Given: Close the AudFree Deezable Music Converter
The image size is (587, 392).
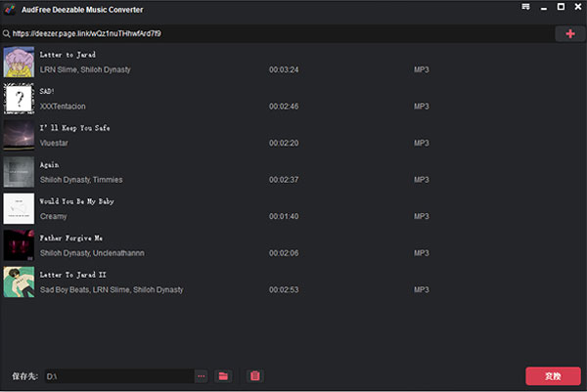Looking at the screenshot, I should (x=577, y=7).
